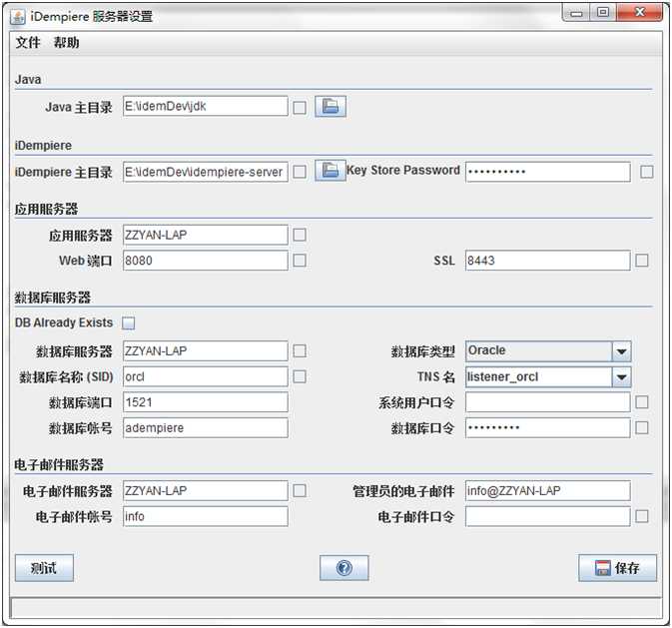Screen dimensions: 672x628
Task: Click the iDempiere title bar app icon
Action: (18, 17)
